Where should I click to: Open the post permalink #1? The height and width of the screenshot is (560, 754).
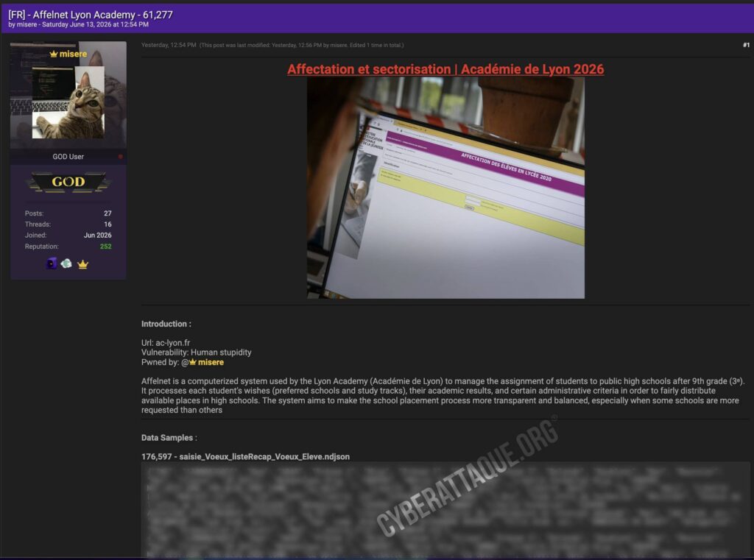(x=746, y=45)
